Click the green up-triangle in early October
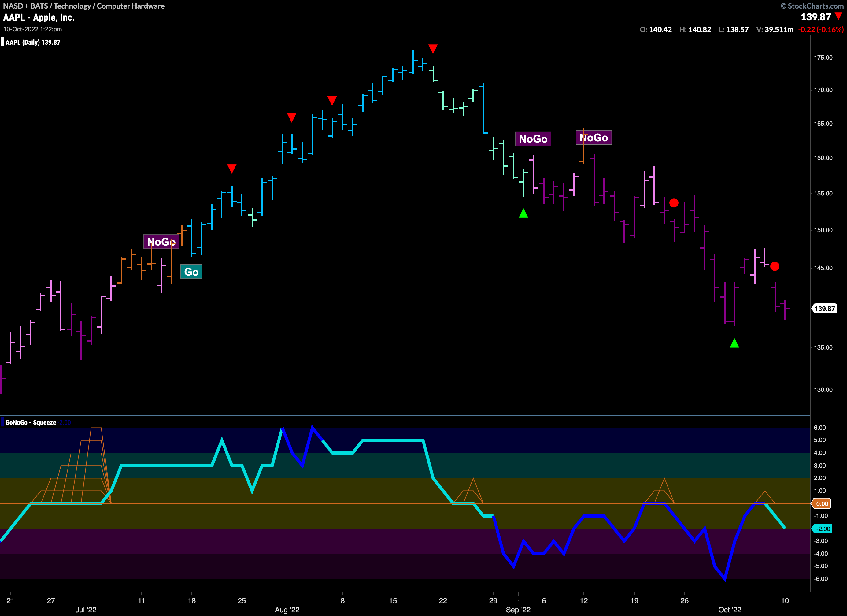Screen dimensions: 847x616 pos(734,343)
